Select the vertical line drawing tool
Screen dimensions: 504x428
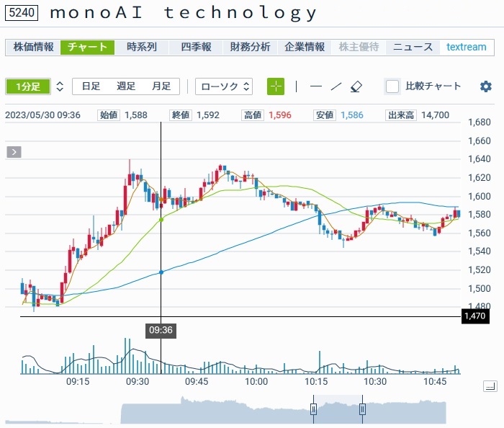(296, 86)
